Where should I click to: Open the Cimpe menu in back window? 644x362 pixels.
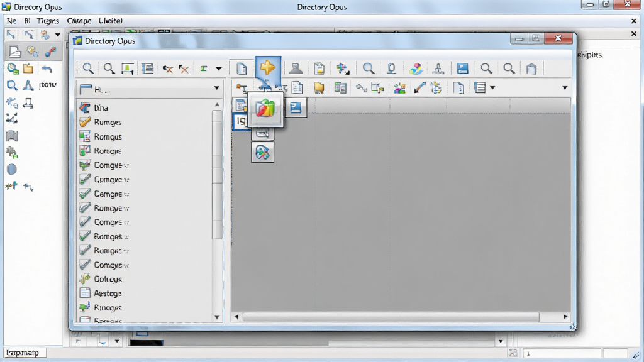point(79,21)
